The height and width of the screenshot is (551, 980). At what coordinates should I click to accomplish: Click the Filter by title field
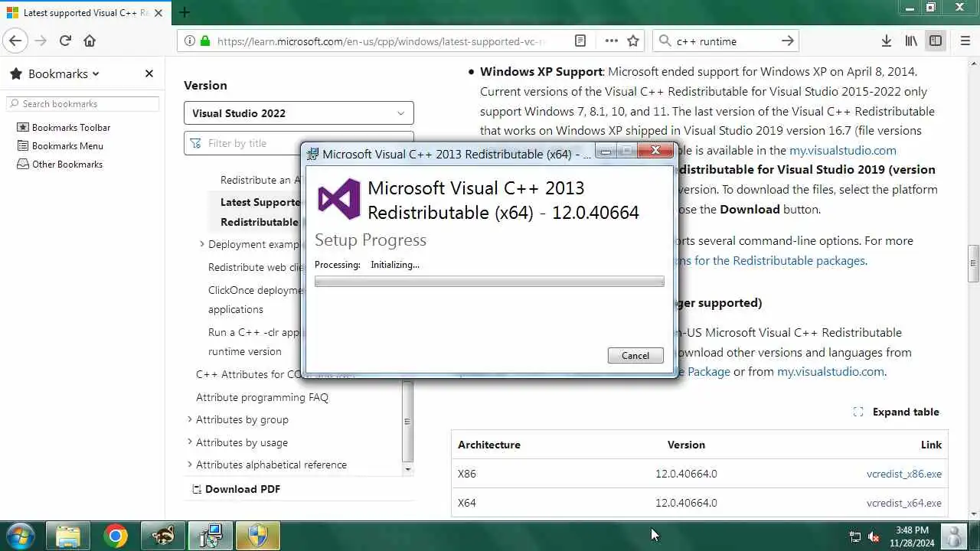299,143
